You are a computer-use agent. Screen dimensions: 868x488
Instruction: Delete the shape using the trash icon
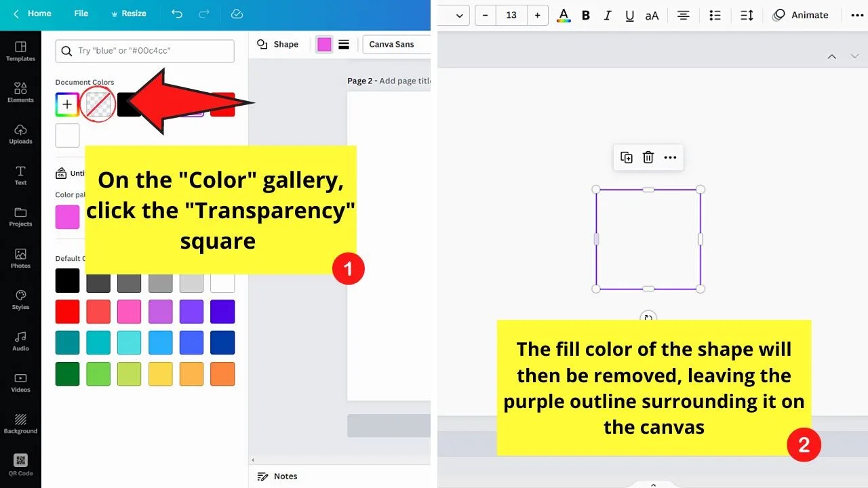click(x=648, y=157)
